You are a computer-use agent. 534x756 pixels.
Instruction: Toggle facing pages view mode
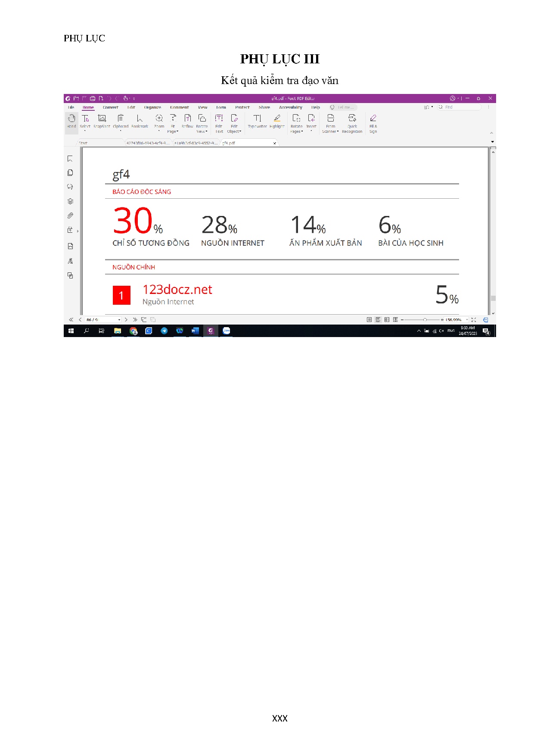(x=387, y=320)
